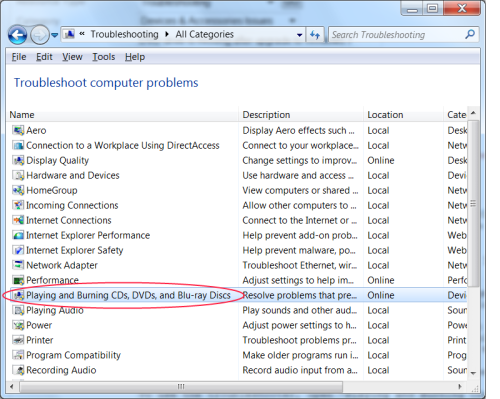Click the Internet Explorer Safety icon
Viewport: 500px width, 399px height.
pos(18,250)
